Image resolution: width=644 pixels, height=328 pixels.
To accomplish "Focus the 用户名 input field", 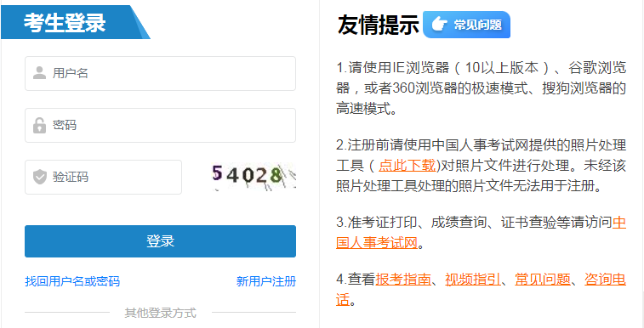I will point(160,73).
